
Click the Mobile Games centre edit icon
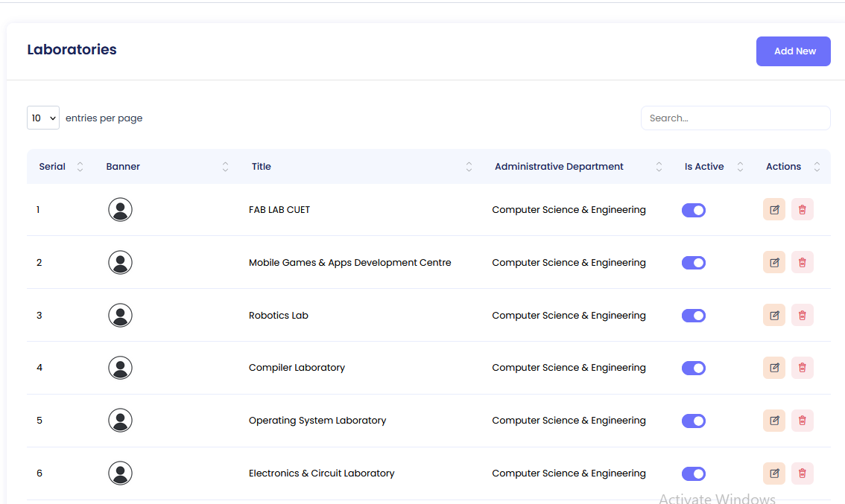point(774,263)
